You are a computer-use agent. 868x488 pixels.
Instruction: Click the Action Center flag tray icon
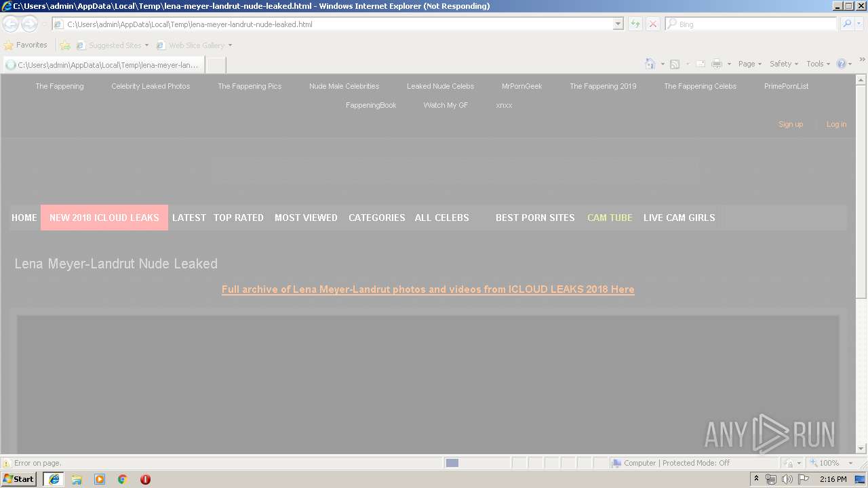pos(804,479)
